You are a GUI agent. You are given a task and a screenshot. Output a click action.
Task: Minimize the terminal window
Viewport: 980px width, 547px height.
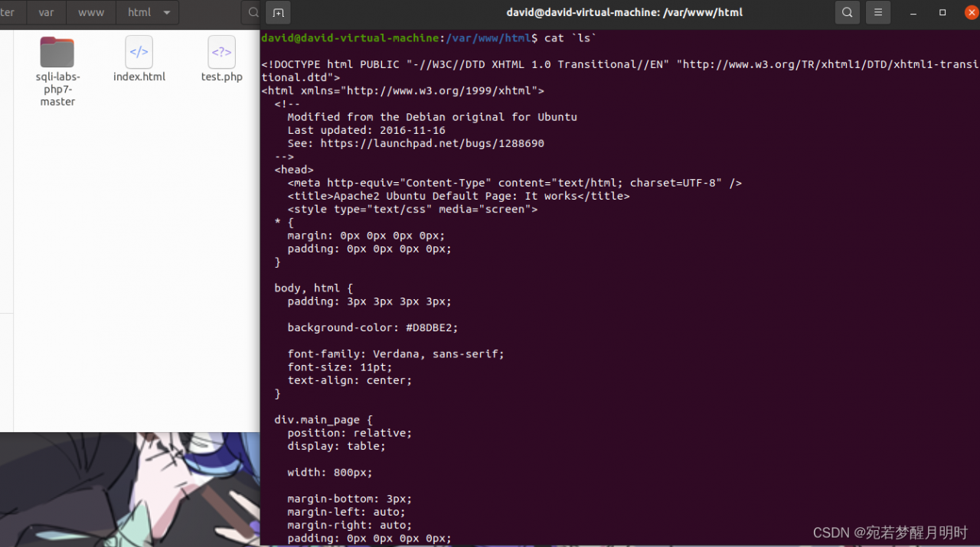click(913, 12)
